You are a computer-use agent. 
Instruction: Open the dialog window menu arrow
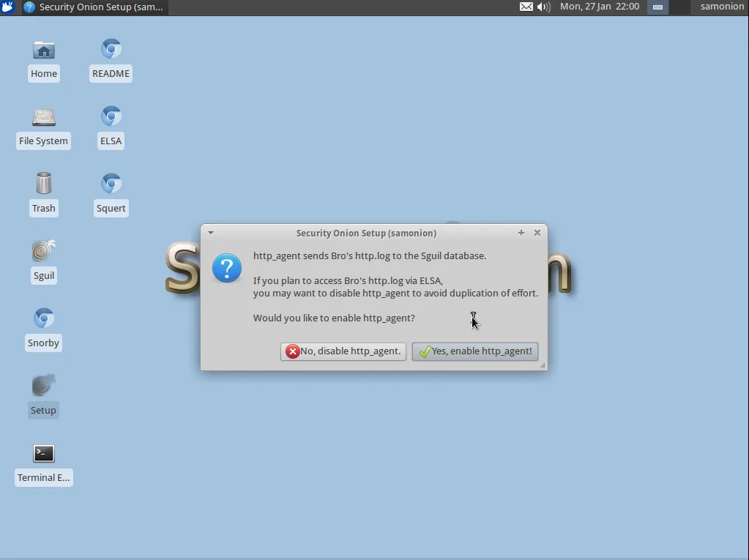click(x=211, y=233)
